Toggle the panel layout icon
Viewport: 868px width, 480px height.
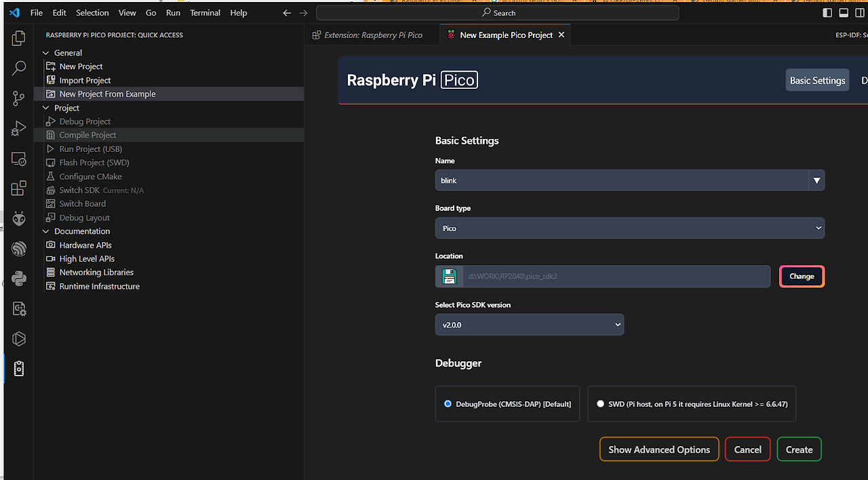(x=844, y=13)
